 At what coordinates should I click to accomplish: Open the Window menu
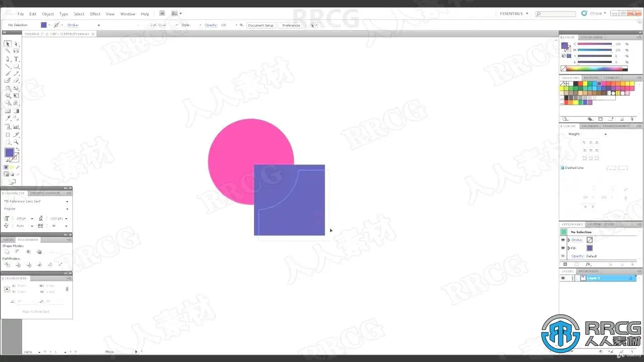[x=128, y=14]
